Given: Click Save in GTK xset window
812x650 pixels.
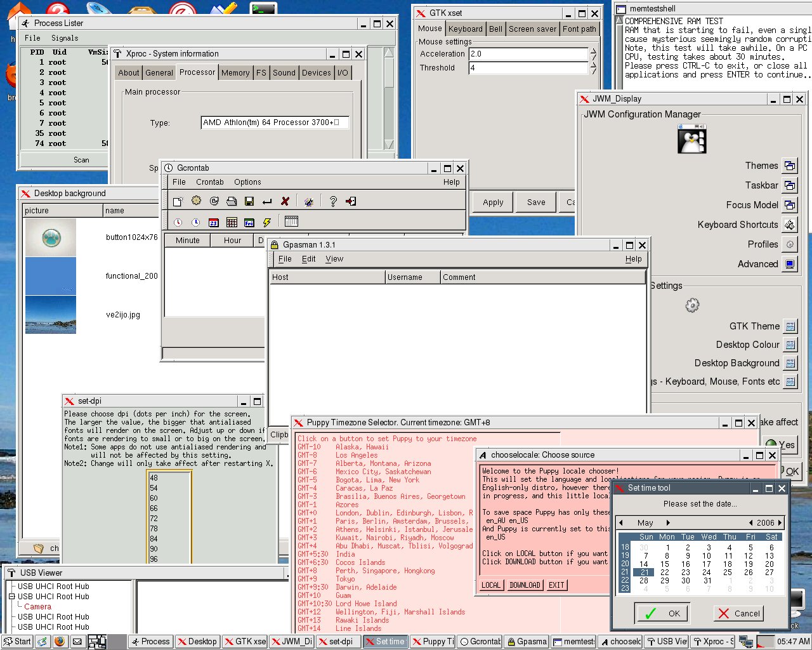Looking at the screenshot, I should pyautogui.click(x=536, y=202).
